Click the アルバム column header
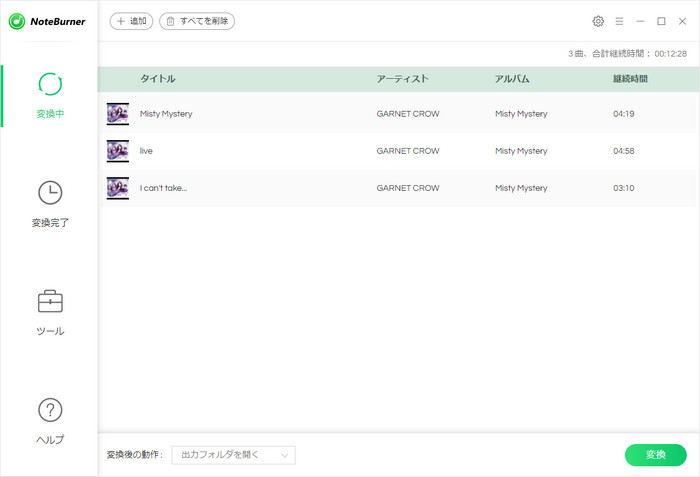Viewport: 700px width, 477px height. pos(512,79)
